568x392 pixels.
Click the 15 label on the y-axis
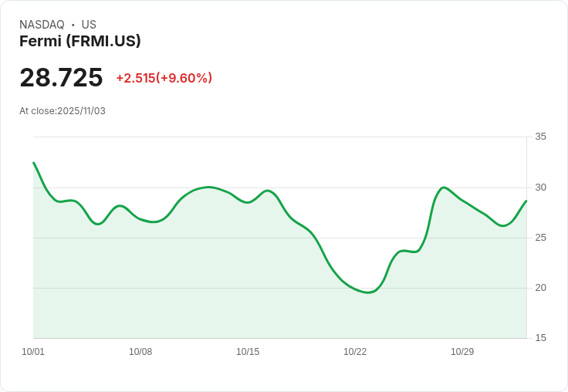click(x=541, y=338)
